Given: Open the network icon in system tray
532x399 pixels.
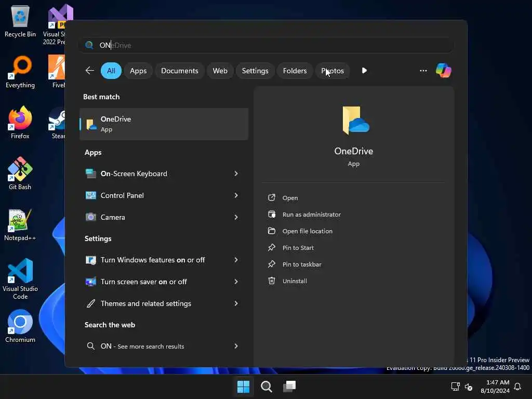Looking at the screenshot, I should [x=455, y=387].
